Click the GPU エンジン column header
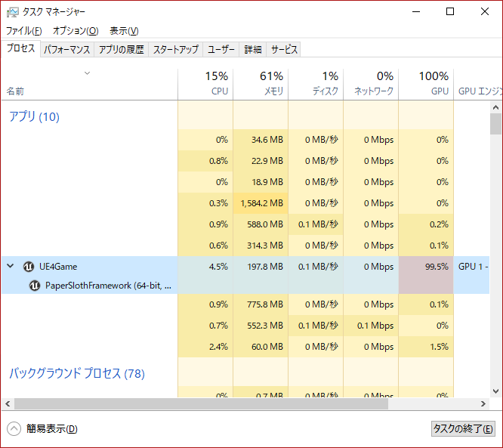503x448 pixels. pos(478,84)
